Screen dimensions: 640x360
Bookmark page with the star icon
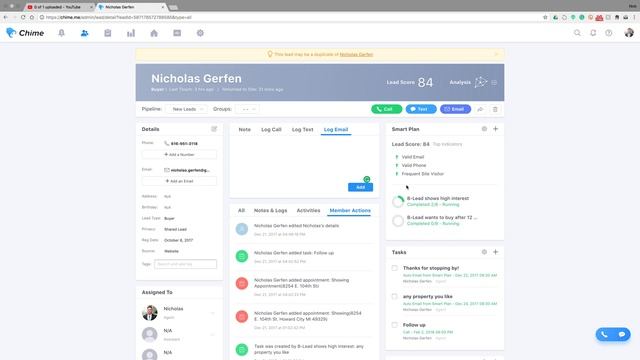click(x=545, y=18)
